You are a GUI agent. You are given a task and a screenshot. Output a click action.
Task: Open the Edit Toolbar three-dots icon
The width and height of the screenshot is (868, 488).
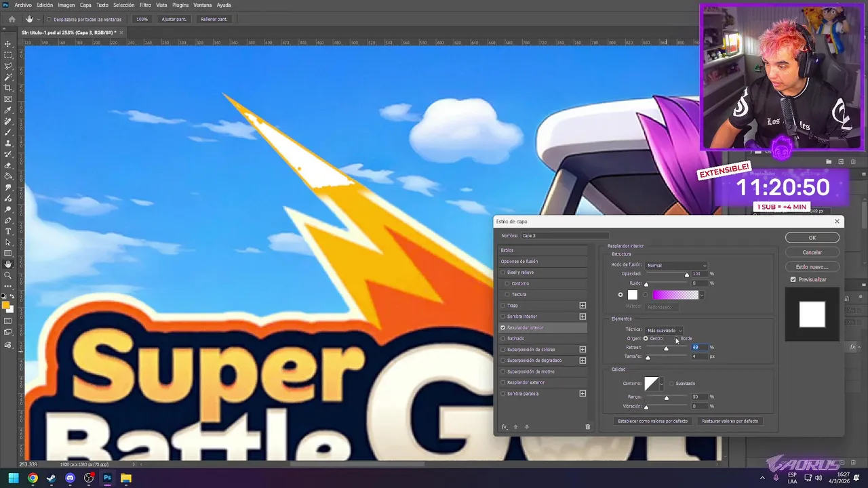point(8,285)
